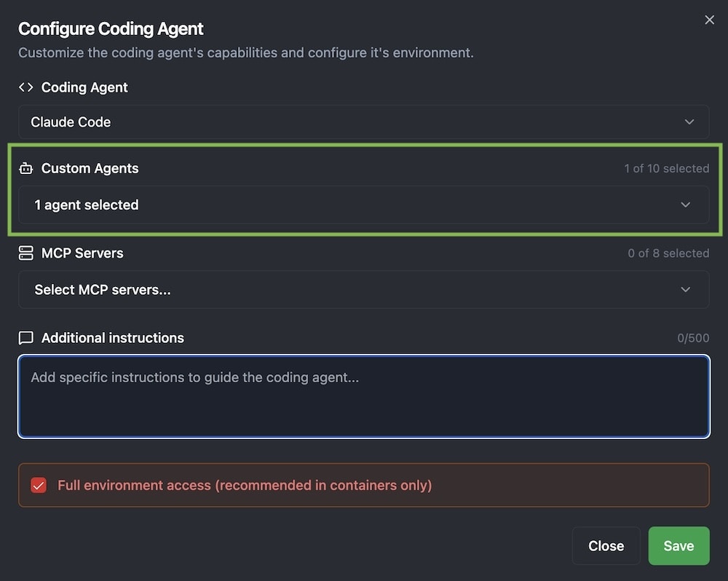Open the Select MCP servers dropdown

click(364, 289)
